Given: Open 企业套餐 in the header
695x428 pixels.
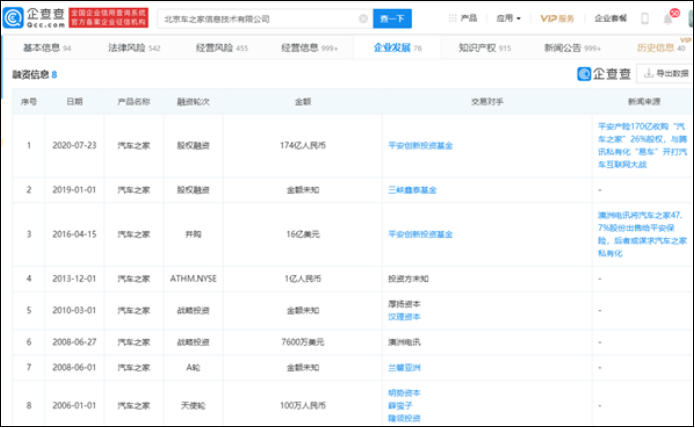Looking at the screenshot, I should 610,18.
